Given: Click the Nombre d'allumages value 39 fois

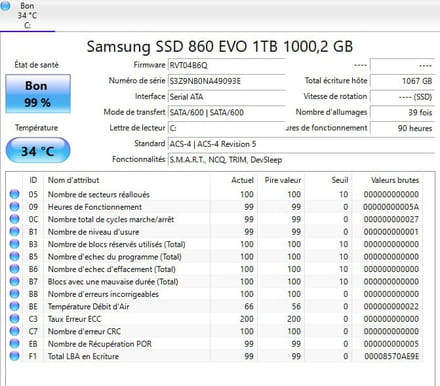Looking at the screenshot, I should tap(402, 112).
